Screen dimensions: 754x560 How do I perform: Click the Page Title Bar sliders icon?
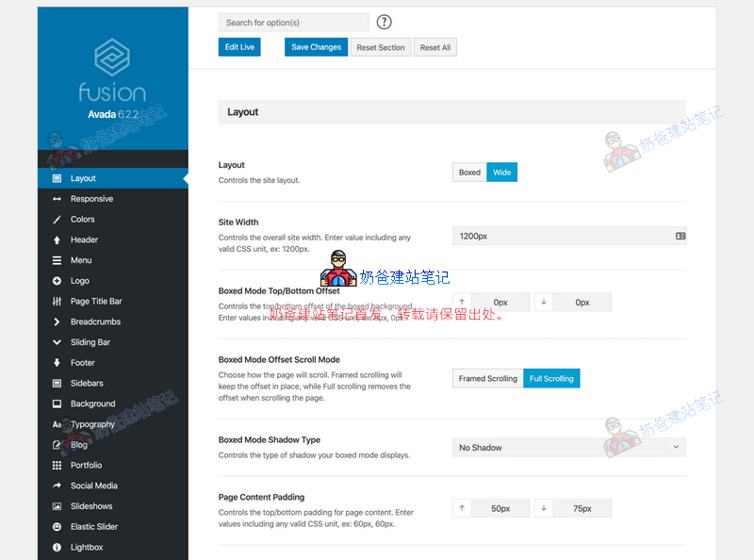57,302
